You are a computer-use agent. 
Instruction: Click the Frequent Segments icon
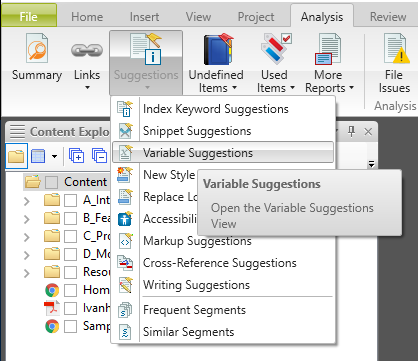click(x=125, y=310)
